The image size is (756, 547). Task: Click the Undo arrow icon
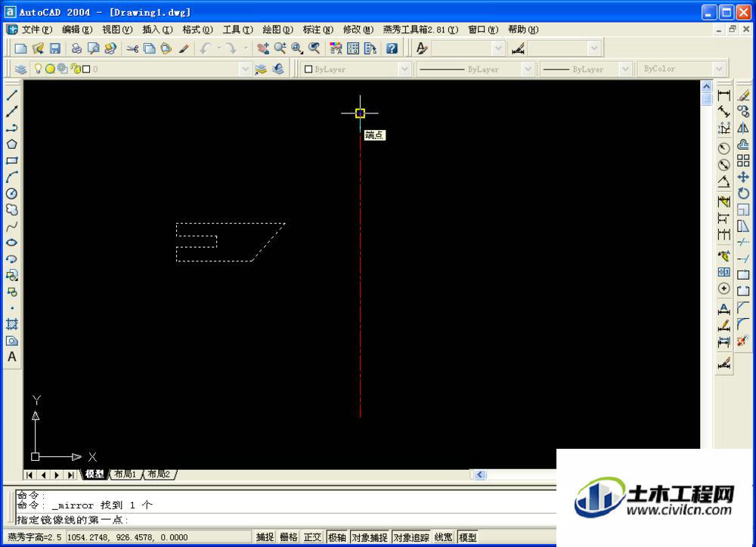point(206,48)
